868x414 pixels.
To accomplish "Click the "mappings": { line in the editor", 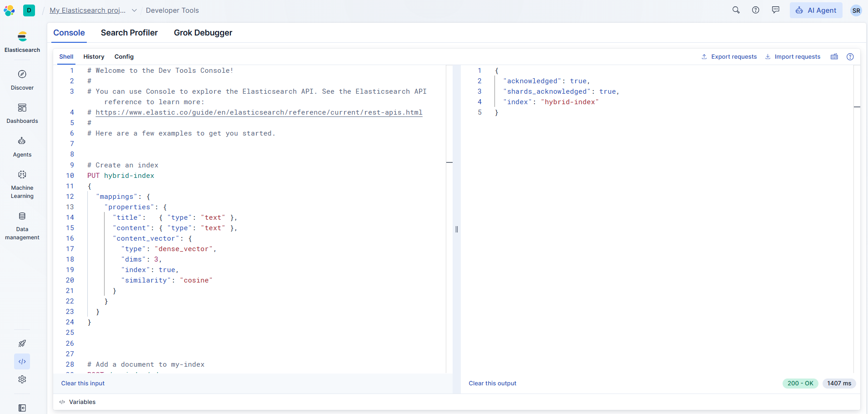I will (123, 197).
